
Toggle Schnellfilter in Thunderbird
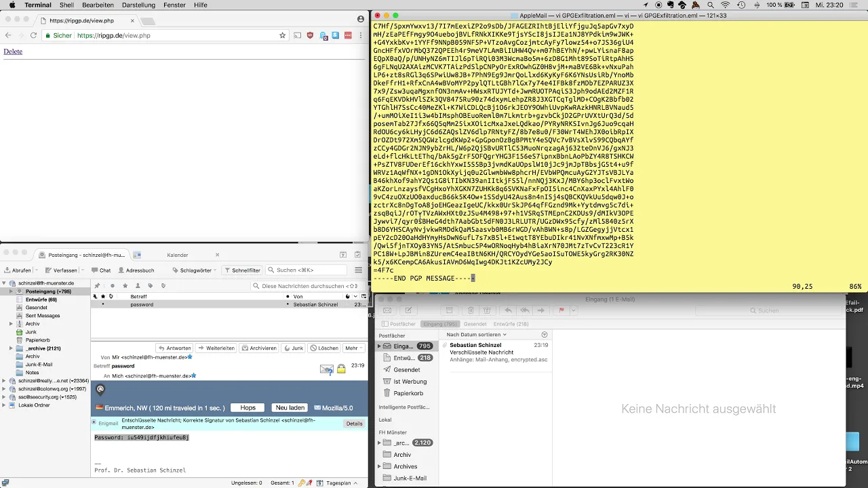tap(242, 270)
